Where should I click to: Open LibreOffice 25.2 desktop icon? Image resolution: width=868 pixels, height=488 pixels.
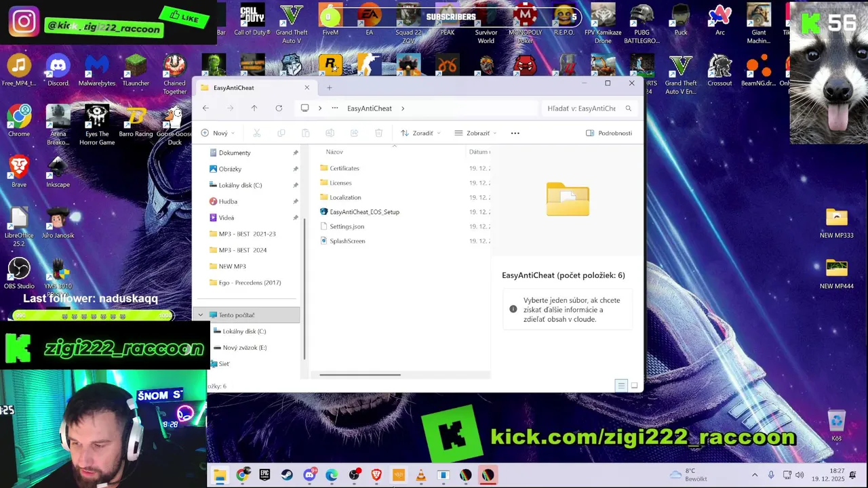(19, 226)
